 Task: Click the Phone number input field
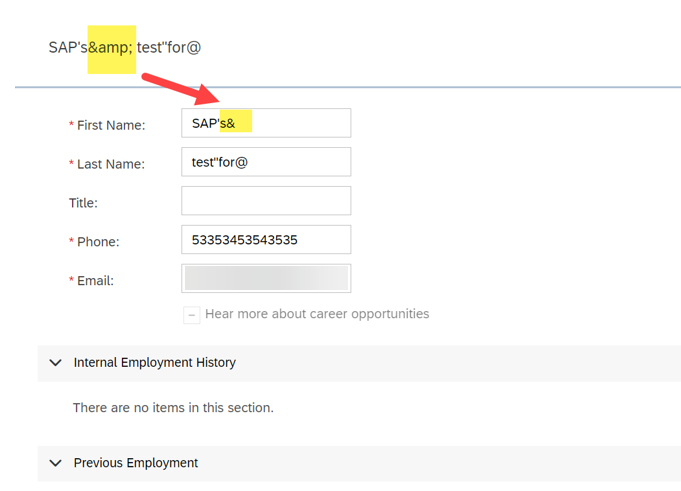tap(266, 240)
